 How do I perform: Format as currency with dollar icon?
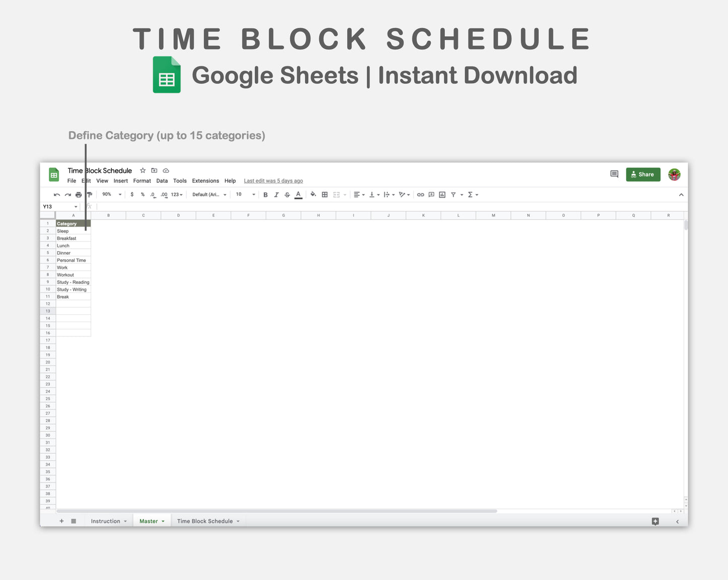pos(132,194)
